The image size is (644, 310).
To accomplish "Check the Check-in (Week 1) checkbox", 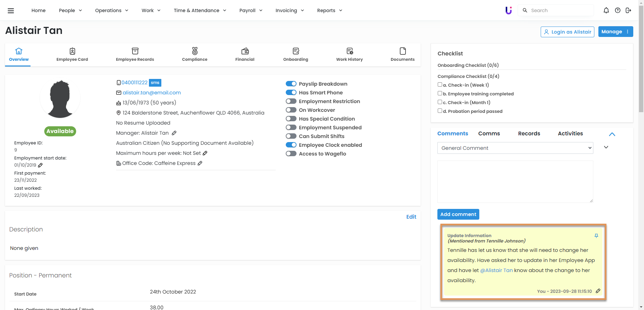I will 440,85.
